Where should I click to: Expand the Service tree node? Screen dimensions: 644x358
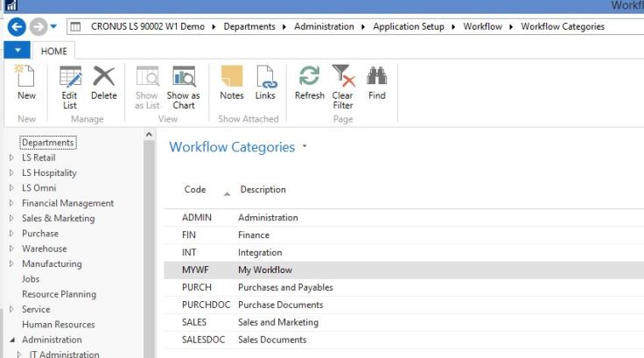(x=11, y=309)
